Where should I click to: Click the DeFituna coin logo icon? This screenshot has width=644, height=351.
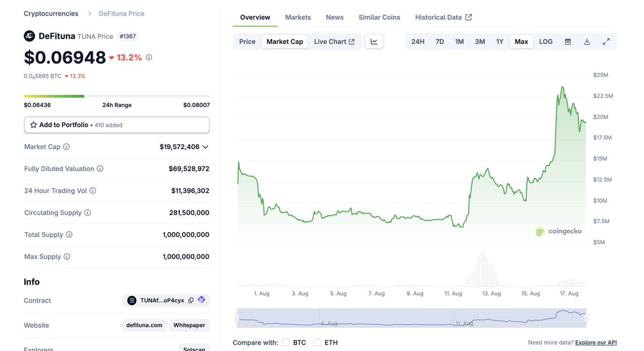[30, 36]
